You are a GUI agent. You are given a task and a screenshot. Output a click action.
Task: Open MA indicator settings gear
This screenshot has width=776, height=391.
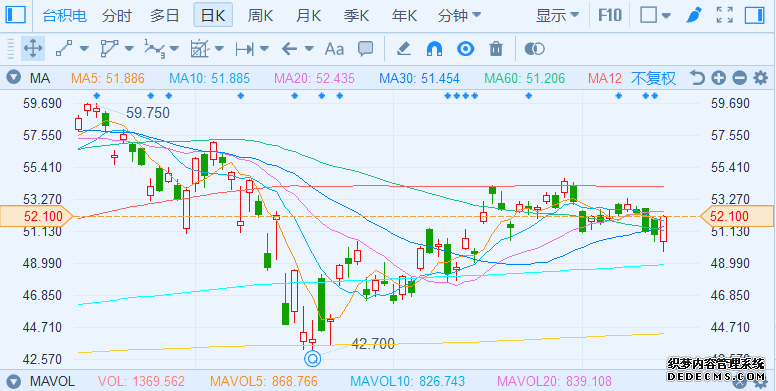click(x=760, y=78)
